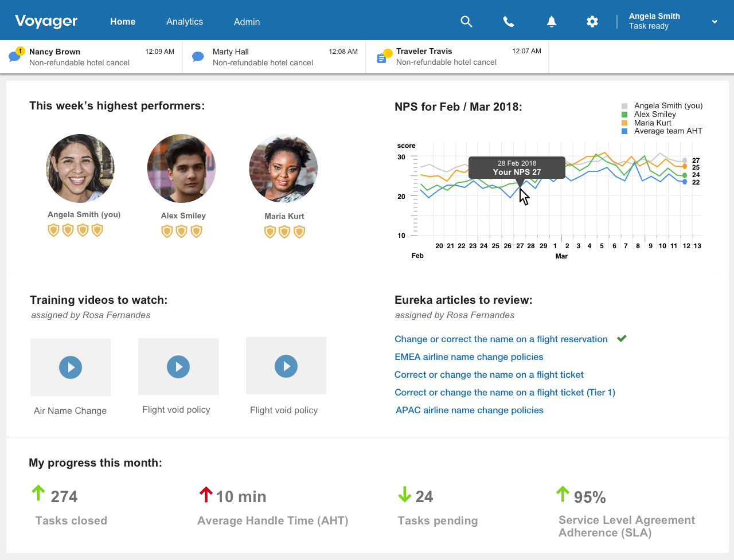Click Marty Hall's chat bubble icon

198,57
